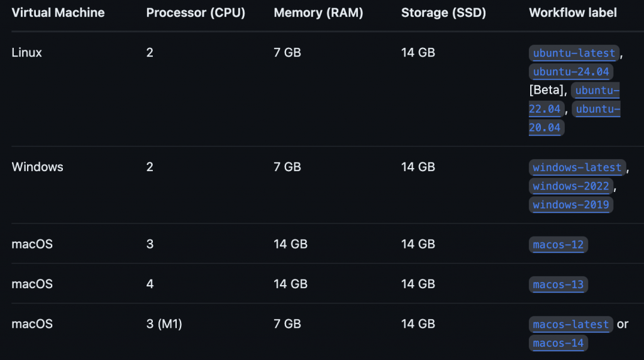644x360 pixels.
Task: Click the Virtual Machine column header
Action: pos(58,13)
